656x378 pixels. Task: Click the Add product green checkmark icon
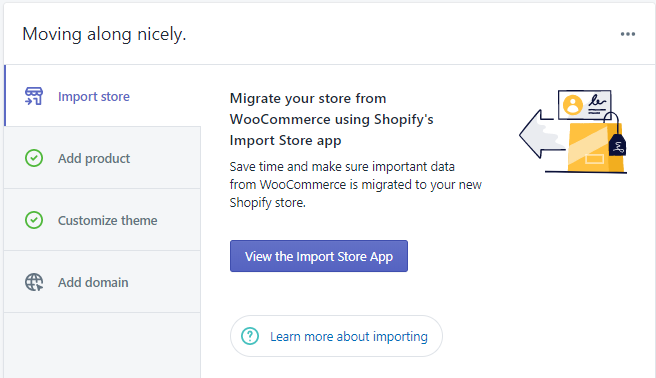tap(34, 158)
